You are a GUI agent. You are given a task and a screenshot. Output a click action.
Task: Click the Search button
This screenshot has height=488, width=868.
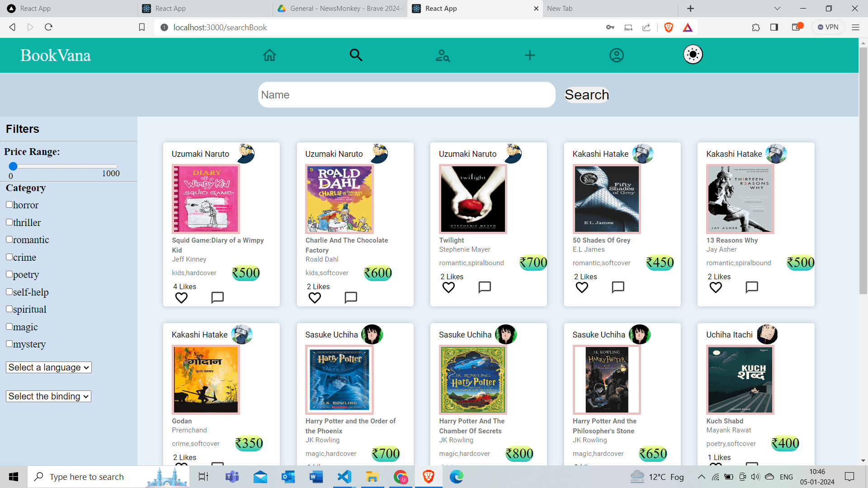(587, 94)
